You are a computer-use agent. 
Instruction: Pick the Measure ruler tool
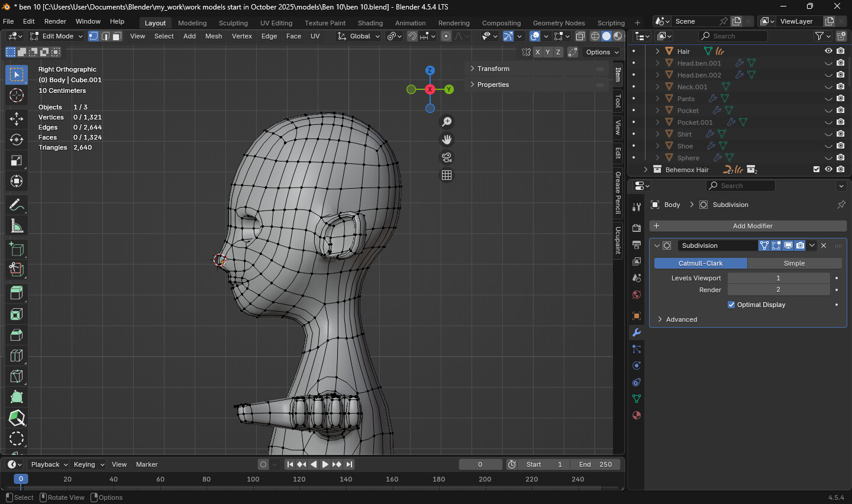[x=17, y=225]
